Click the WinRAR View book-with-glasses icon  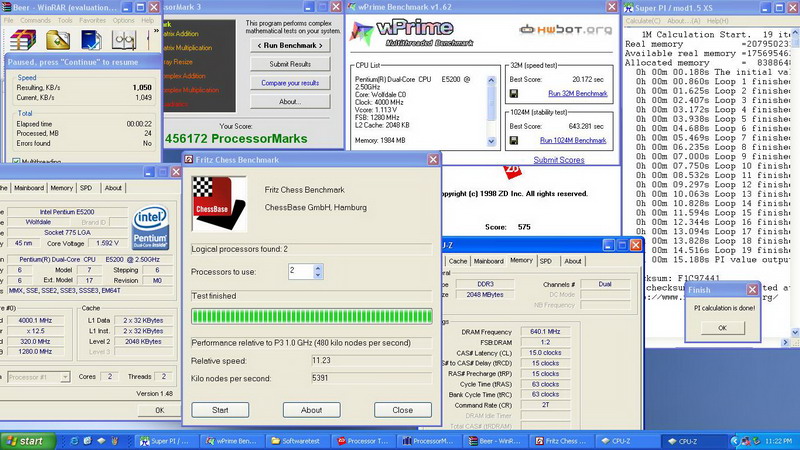click(x=124, y=40)
